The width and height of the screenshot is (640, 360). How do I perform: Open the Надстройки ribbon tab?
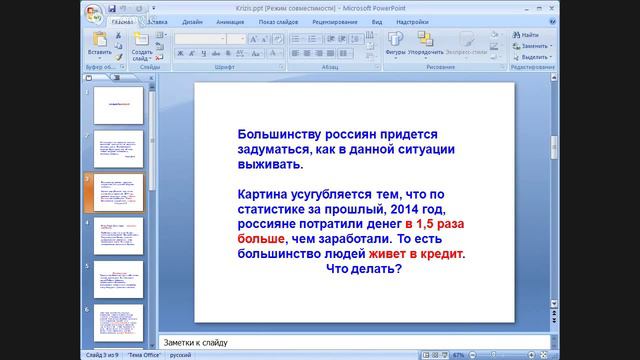coord(412,22)
